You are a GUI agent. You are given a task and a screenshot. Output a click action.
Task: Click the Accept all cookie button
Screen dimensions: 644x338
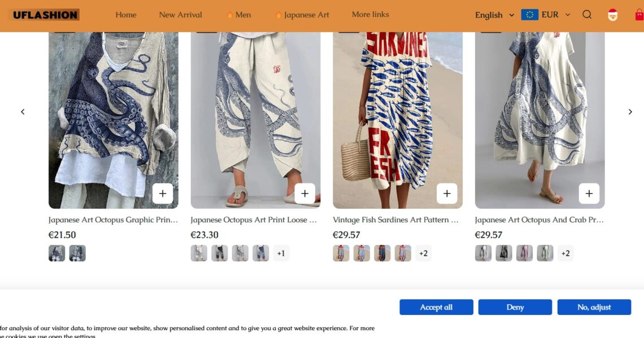click(436, 307)
